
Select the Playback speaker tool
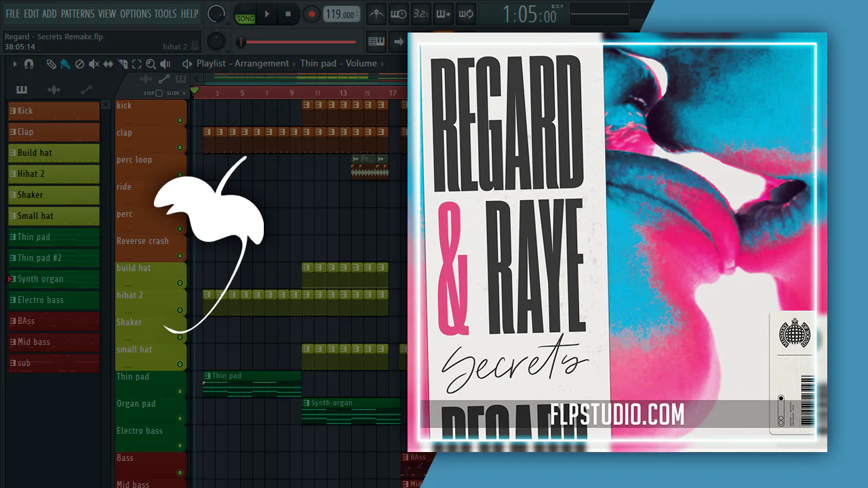click(165, 64)
